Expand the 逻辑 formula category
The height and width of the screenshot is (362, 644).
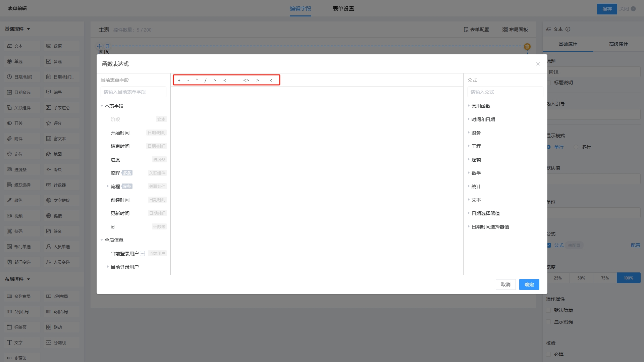(x=469, y=159)
